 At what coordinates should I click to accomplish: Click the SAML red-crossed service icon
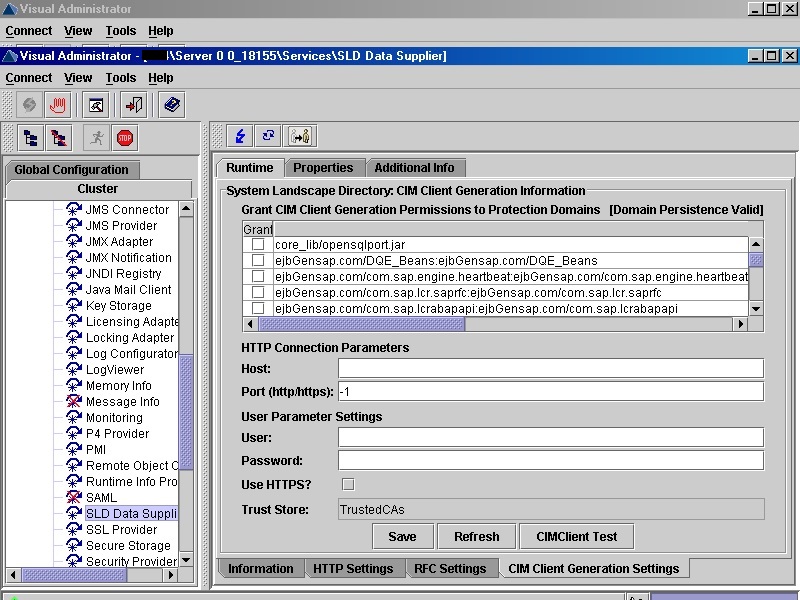(74, 497)
